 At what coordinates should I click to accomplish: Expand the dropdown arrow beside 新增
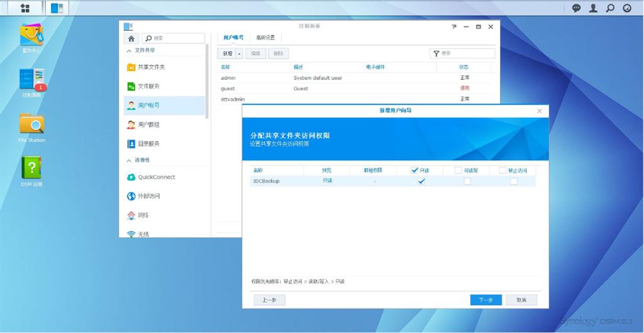click(x=239, y=54)
